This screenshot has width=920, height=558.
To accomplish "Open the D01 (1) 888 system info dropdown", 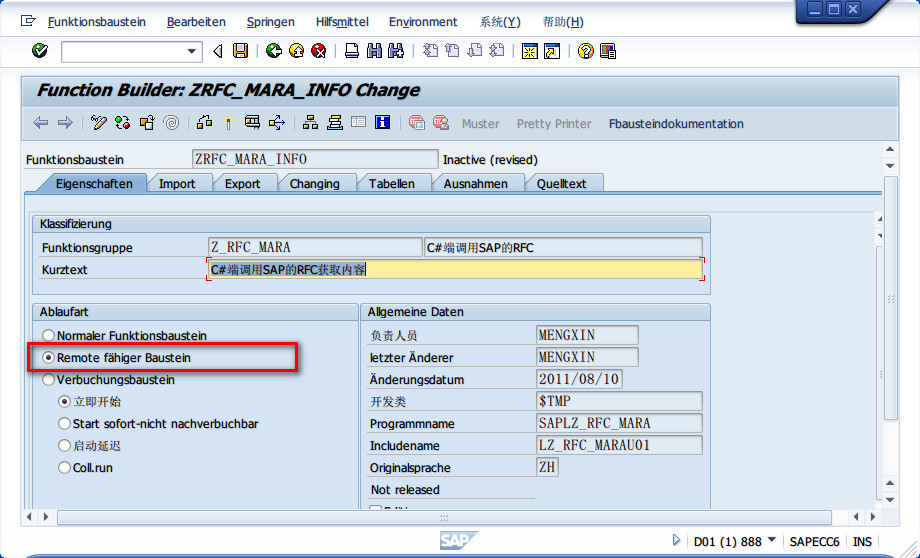I will click(x=772, y=540).
